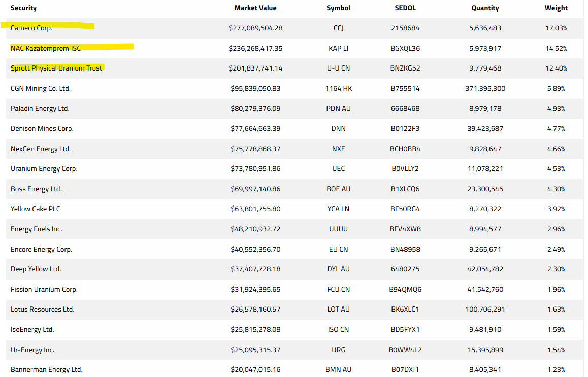588x377 pixels.
Task: Select Lotus Resources Ltd. name
Action: coord(42,309)
